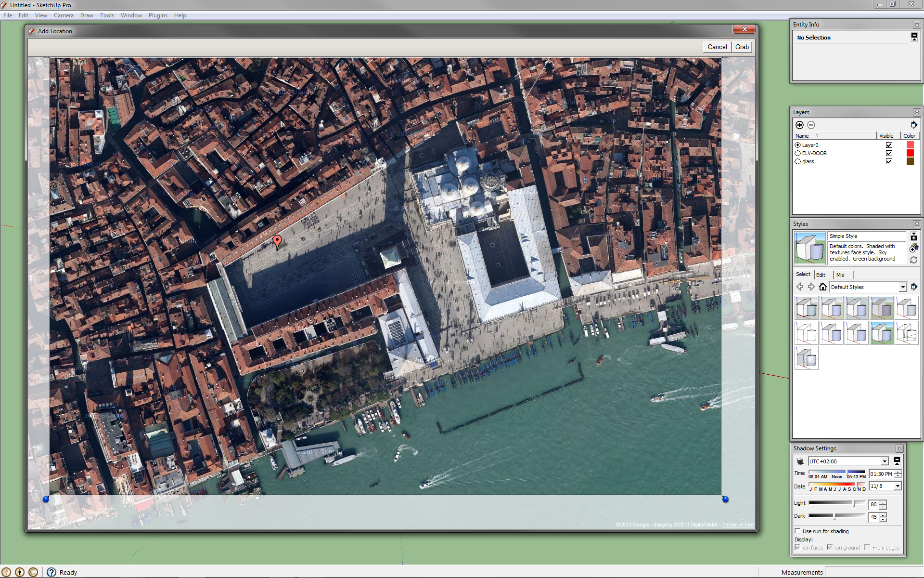Enable Use sun for shading checkbox
The image size is (924, 578).
coord(797,531)
